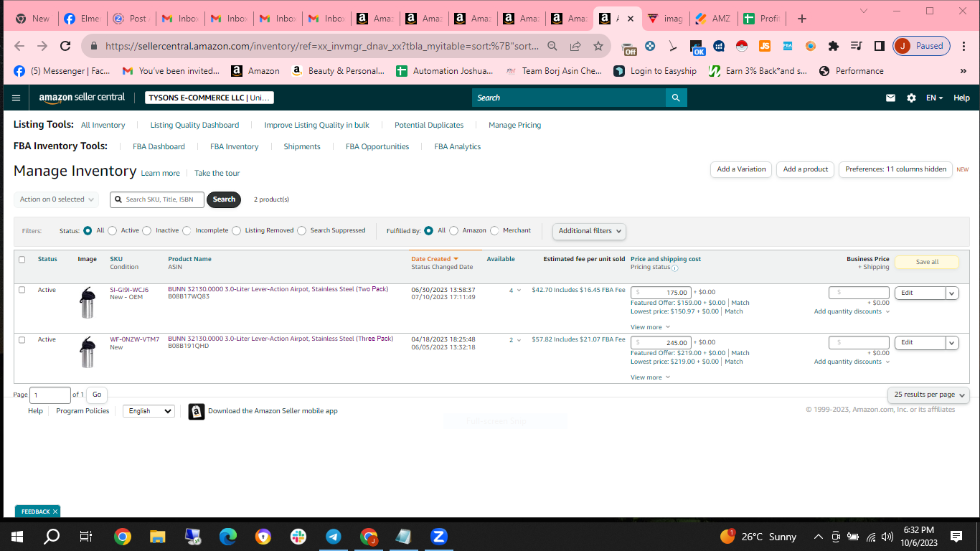
Task: Open Telegram from the taskbar
Action: (333, 537)
